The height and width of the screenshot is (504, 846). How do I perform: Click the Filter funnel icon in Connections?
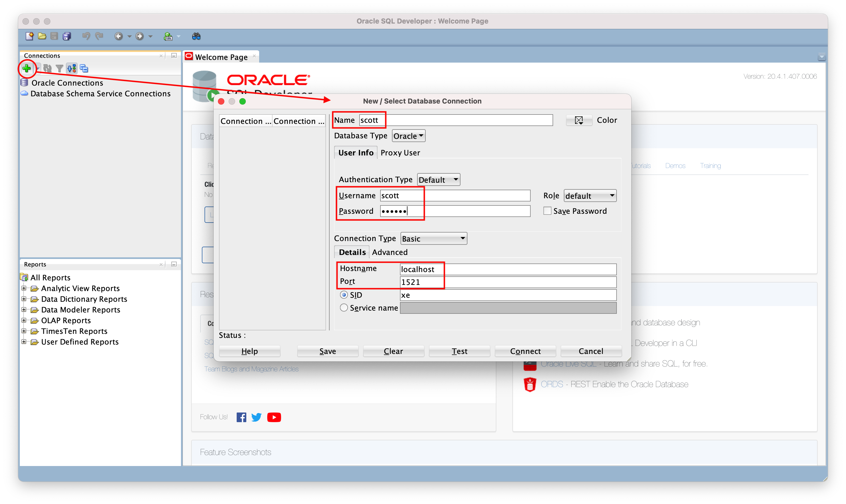(59, 68)
